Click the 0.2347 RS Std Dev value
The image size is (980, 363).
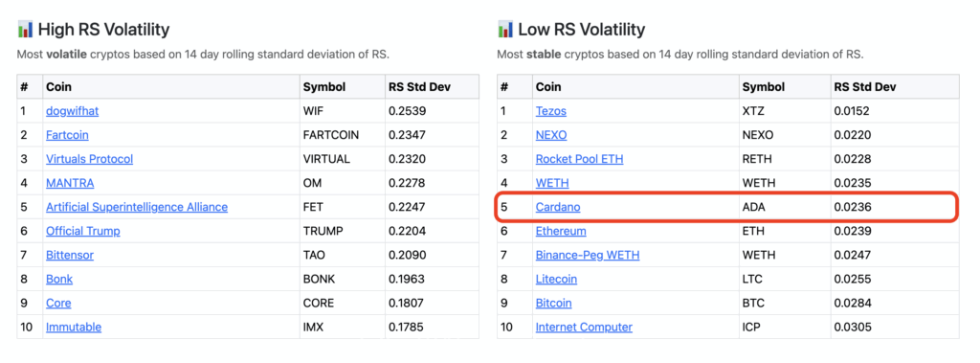408,134
